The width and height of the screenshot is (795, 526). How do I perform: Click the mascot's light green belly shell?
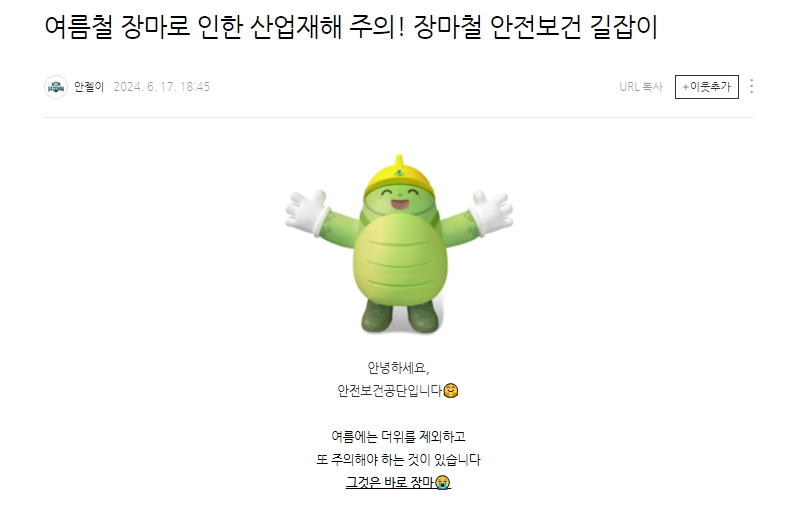399,265
